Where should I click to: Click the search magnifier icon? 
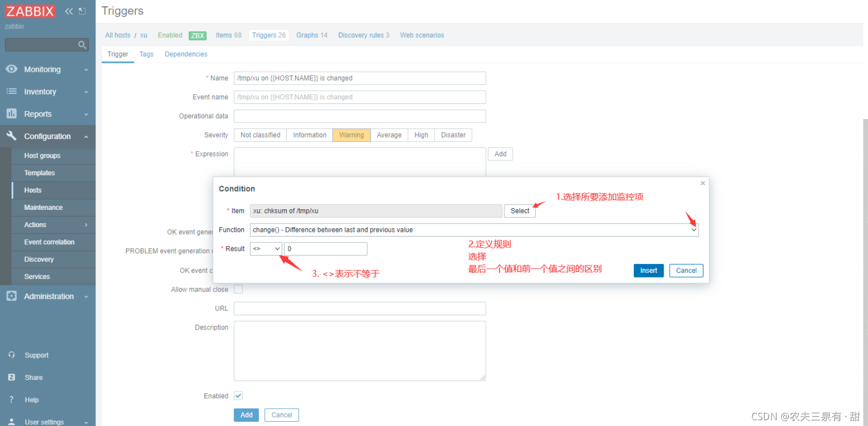[82, 45]
